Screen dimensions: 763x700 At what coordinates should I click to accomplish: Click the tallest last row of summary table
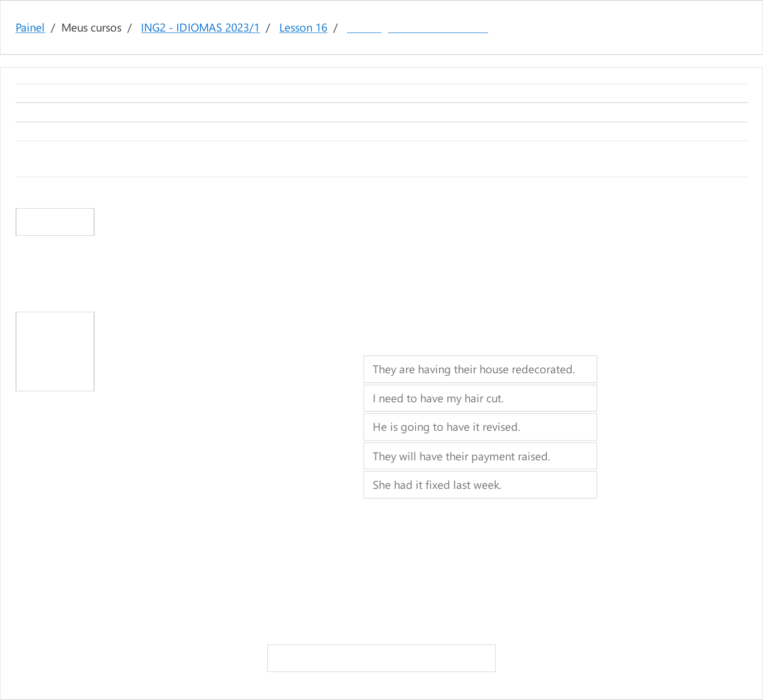tap(381, 159)
